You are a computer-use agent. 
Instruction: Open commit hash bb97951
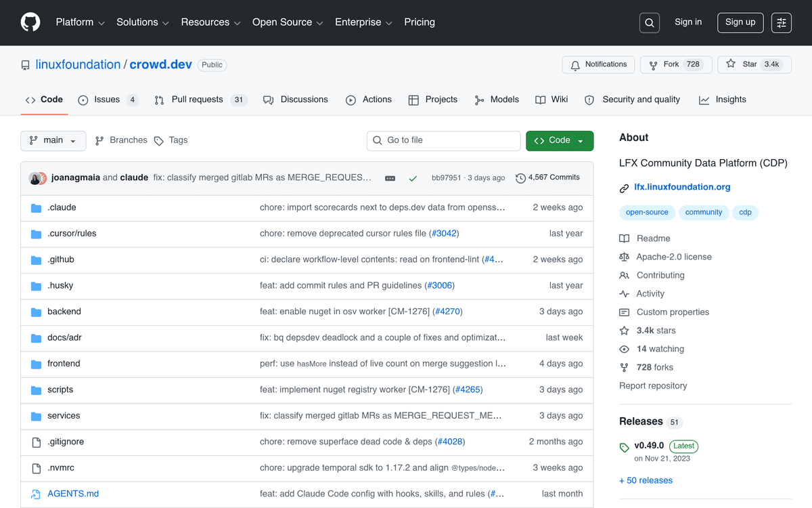446,178
